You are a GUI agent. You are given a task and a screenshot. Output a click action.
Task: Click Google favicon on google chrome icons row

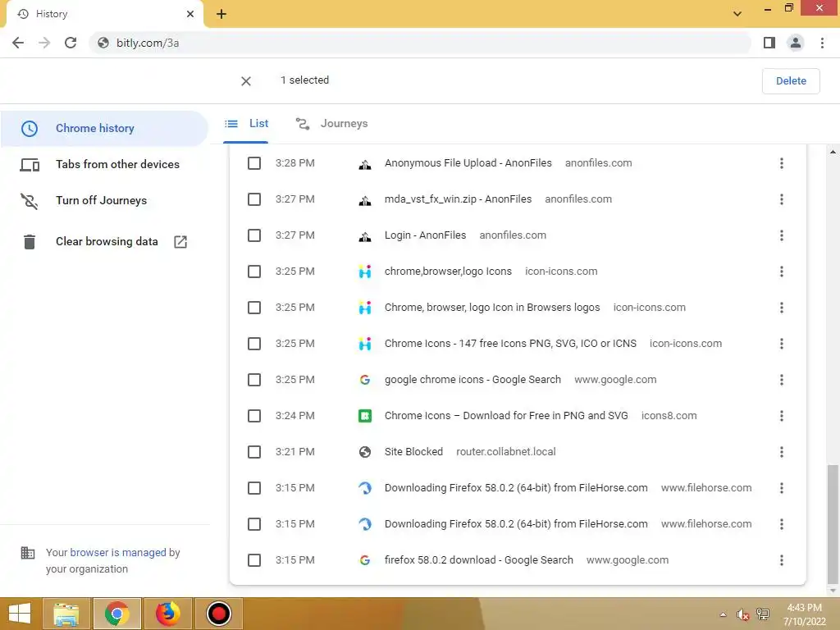[x=365, y=380]
